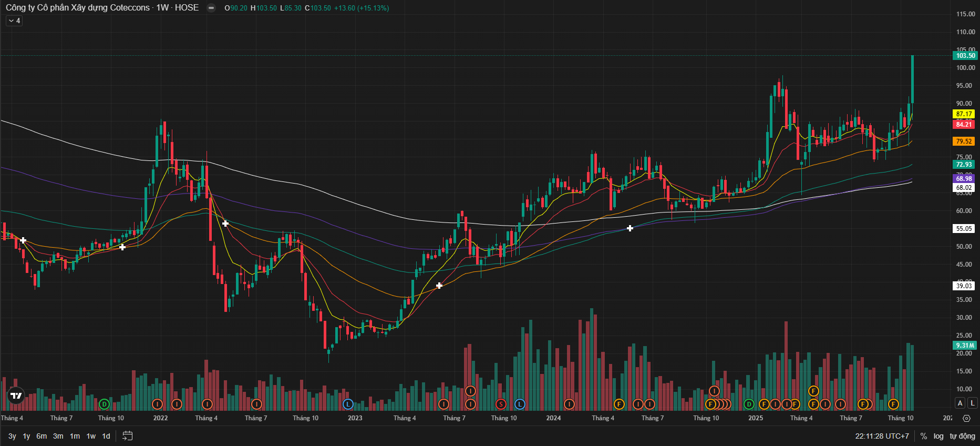Open the upper stacked I marker near Tháng 7 2023
Screen dimensions: 980x446
(470, 391)
